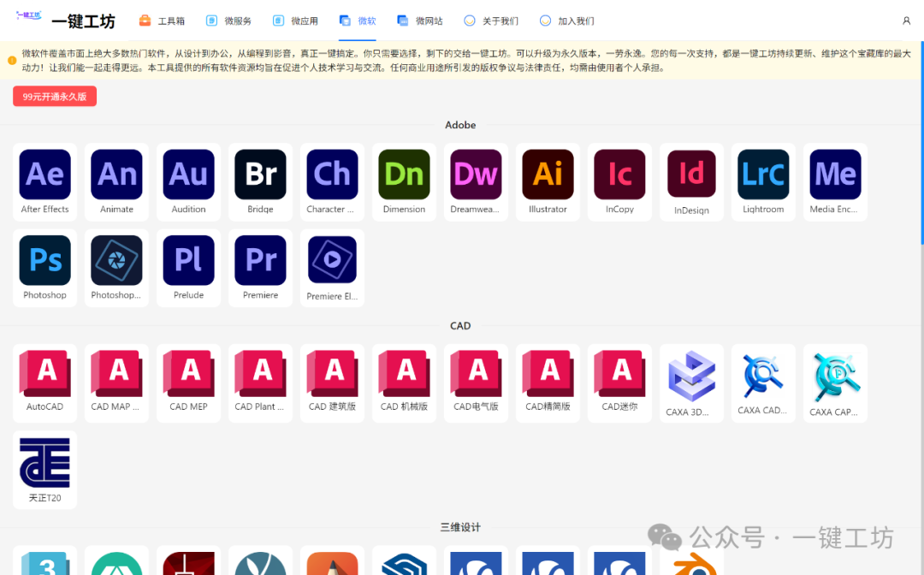Go to the 微网站 tab
This screenshot has width=924, height=575.
[420, 21]
